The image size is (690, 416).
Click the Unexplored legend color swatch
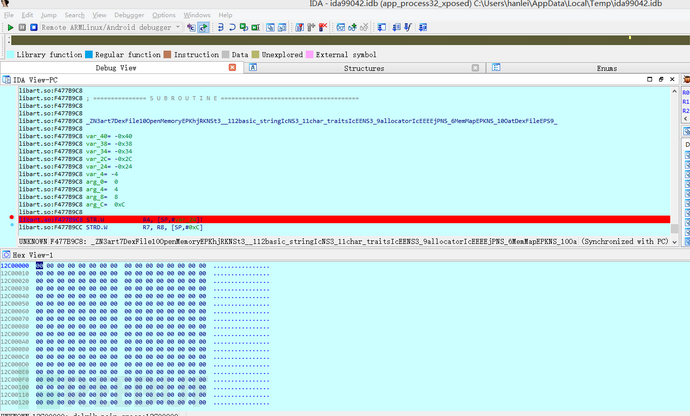click(x=256, y=55)
